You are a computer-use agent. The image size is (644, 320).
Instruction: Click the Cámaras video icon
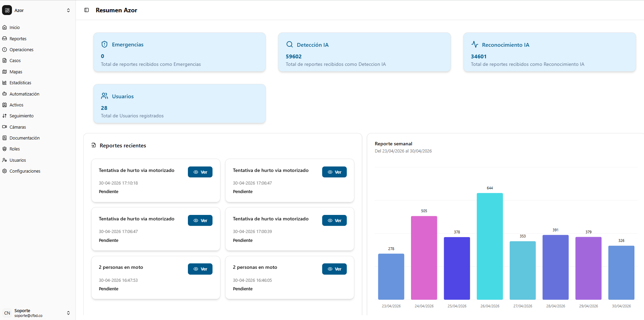coord(4,127)
